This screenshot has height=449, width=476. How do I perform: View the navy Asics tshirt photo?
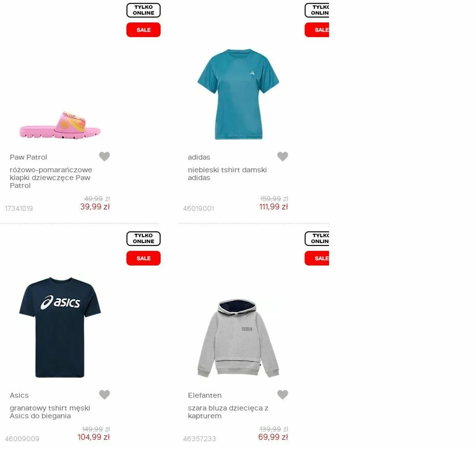pos(60,328)
